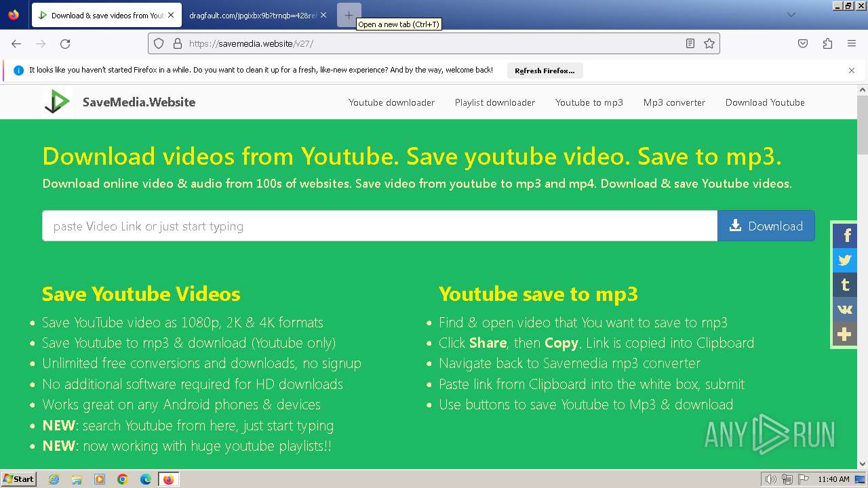Click the paste Video Link input field
The height and width of the screenshot is (488, 868).
pos(380,226)
